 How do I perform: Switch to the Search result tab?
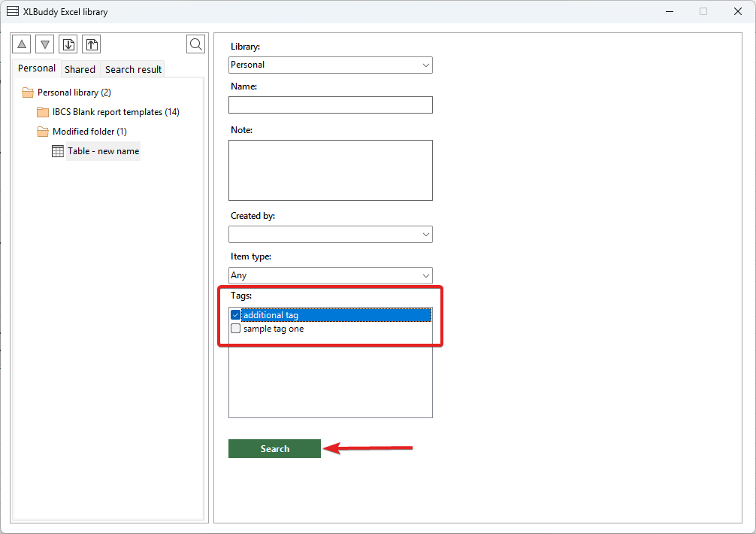pos(133,69)
